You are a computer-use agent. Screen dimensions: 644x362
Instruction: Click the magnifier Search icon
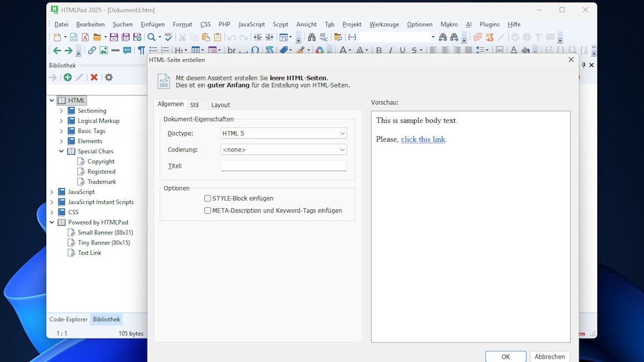point(152,37)
